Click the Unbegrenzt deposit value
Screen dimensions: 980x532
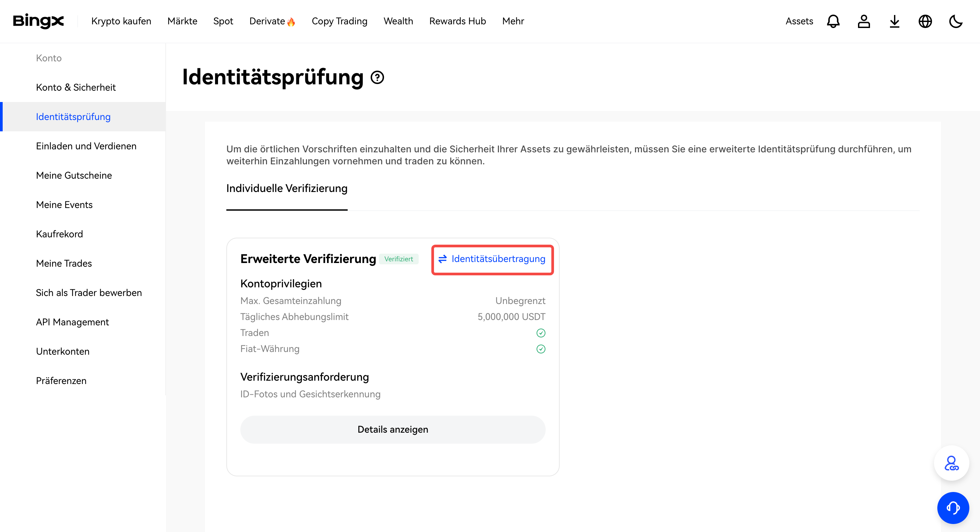point(520,301)
